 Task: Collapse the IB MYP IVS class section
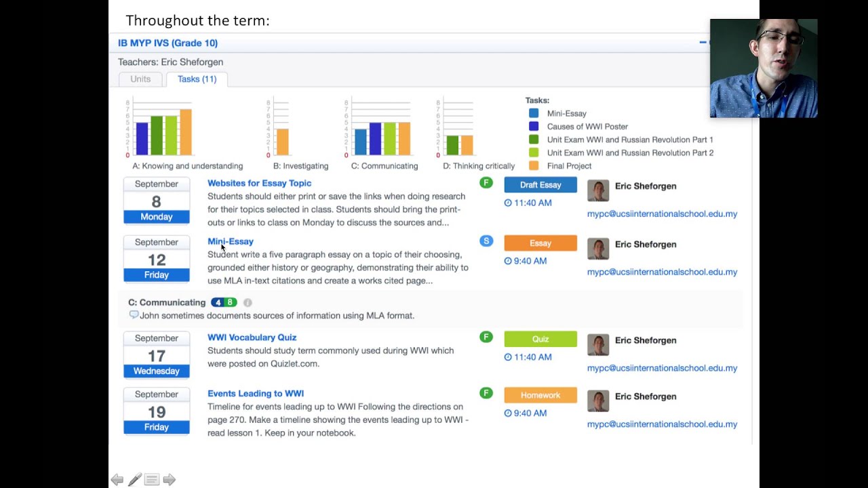tap(703, 43)
